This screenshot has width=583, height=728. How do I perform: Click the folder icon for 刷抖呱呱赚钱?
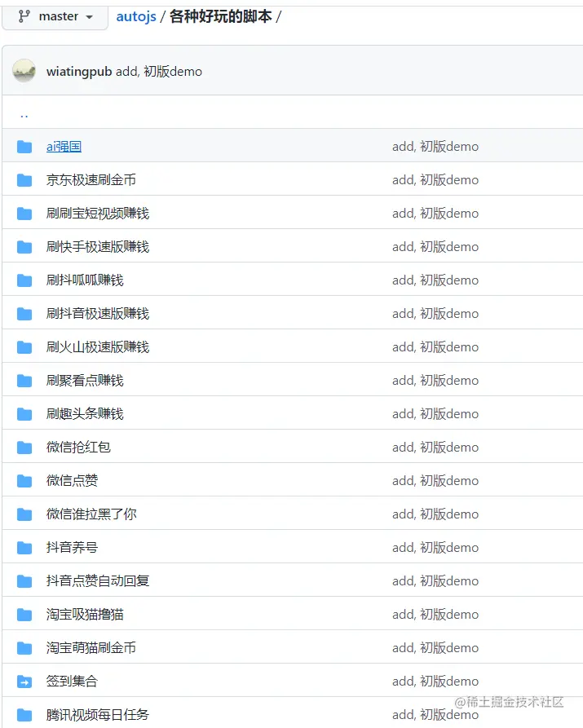point(24,280)
